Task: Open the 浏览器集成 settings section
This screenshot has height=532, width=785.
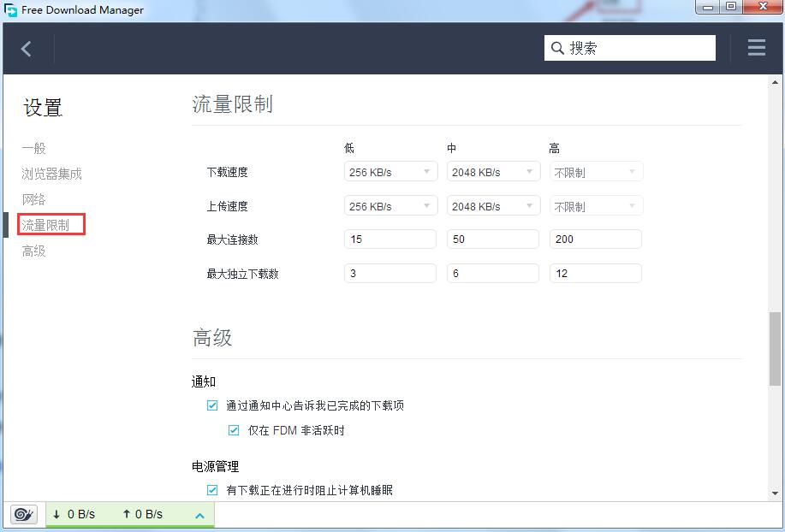Action: tap(52, 173)
